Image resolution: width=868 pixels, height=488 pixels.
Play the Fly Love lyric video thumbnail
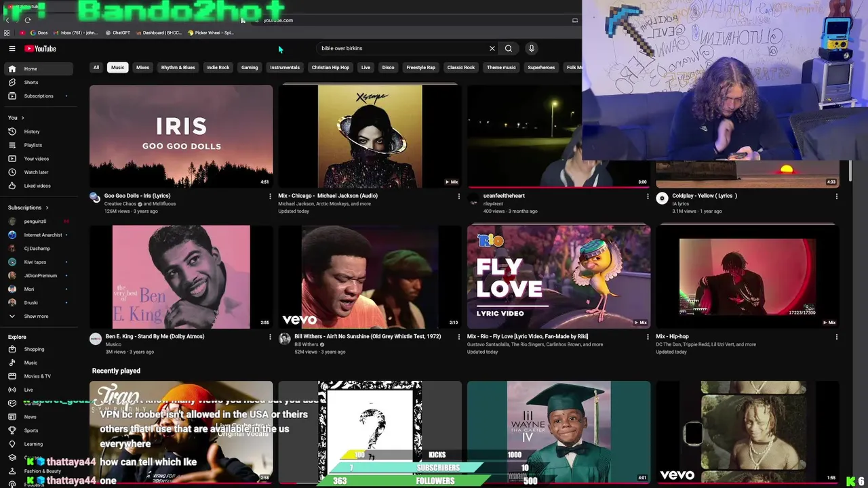point(559,277)
